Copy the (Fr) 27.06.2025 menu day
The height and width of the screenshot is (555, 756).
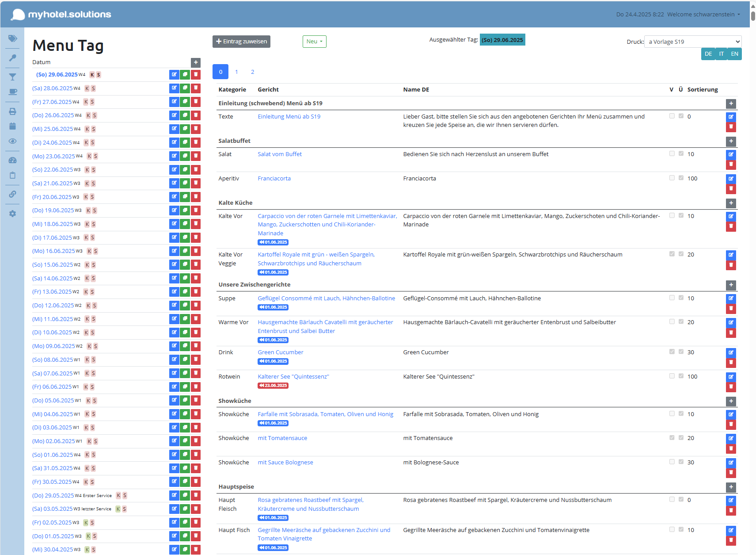point(185,102)
